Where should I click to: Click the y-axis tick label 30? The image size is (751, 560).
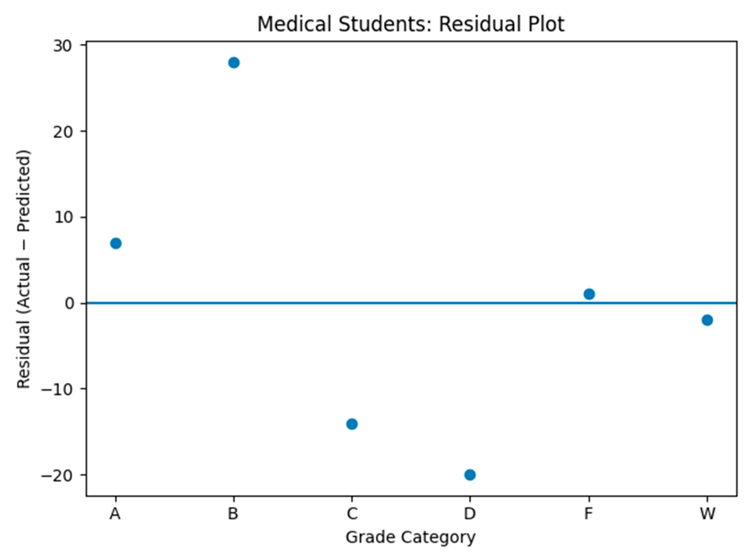(x=63, y=46)
